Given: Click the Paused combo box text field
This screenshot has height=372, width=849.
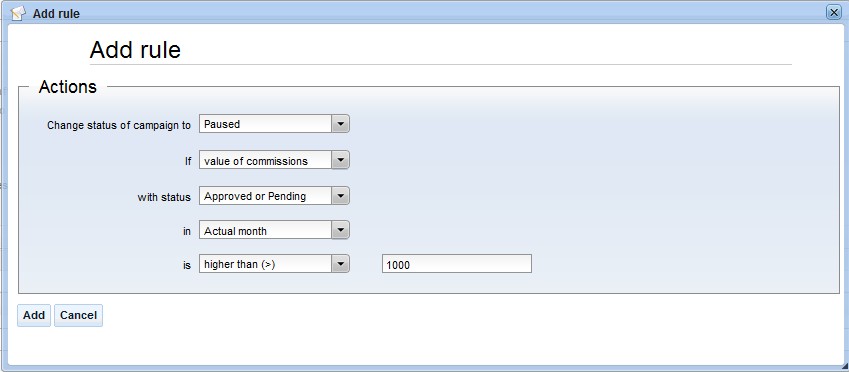Looking at the screenshot, I should point(265,124).
